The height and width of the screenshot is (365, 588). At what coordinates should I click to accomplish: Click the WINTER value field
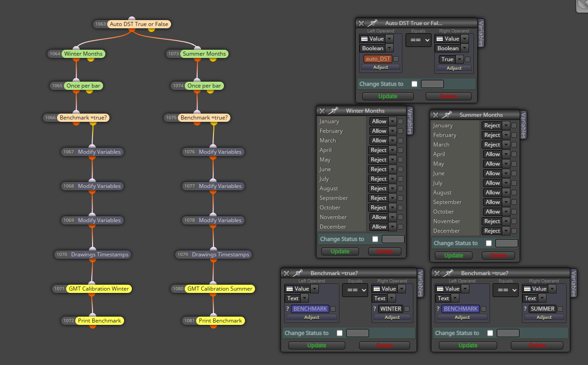click(390, 309)
